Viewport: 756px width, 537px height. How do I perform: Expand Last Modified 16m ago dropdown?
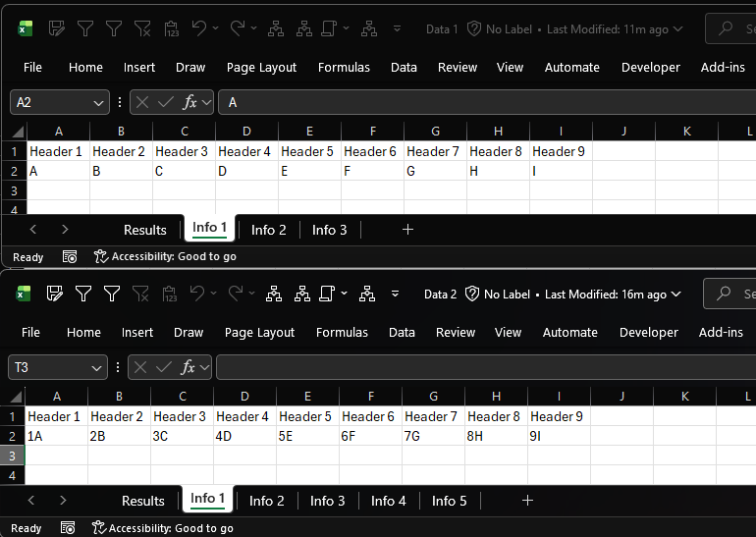pyautogui.click(x=675, y=295)
